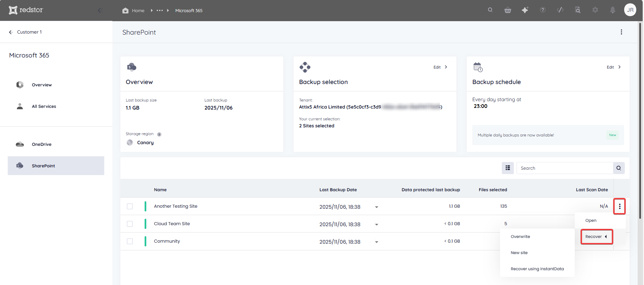Click the search magnifier button
Viewport: 644px width, 285px height.
[619, 168]
